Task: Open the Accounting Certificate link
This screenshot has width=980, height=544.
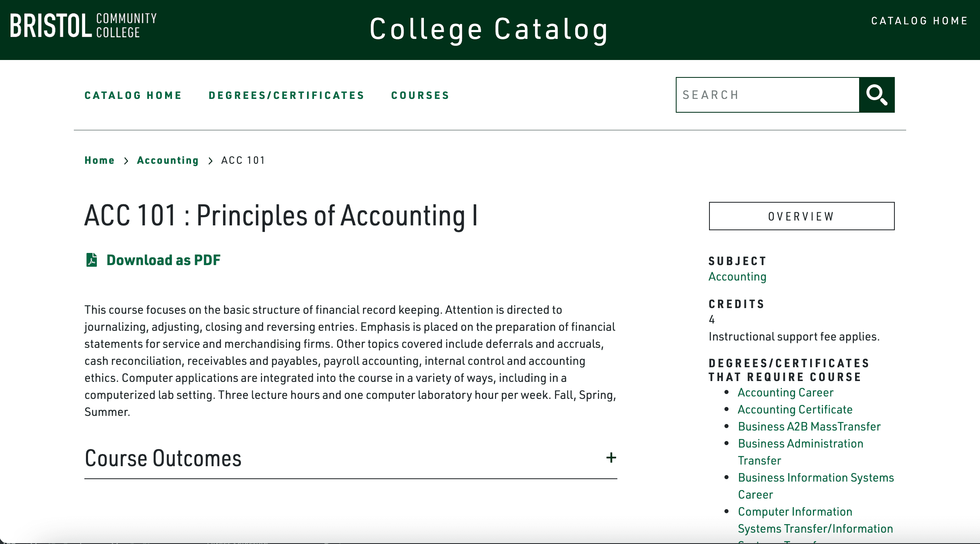Action: click(x=795, y=409)
